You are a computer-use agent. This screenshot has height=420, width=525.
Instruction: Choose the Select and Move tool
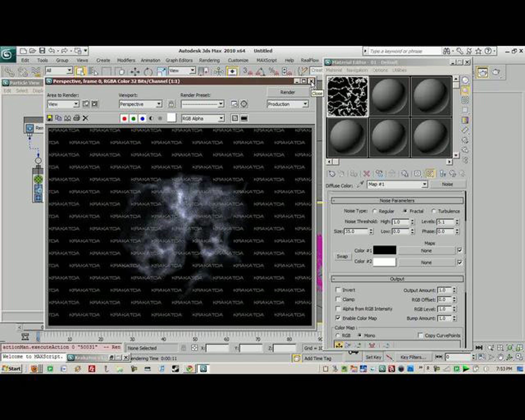coord(135,72)
